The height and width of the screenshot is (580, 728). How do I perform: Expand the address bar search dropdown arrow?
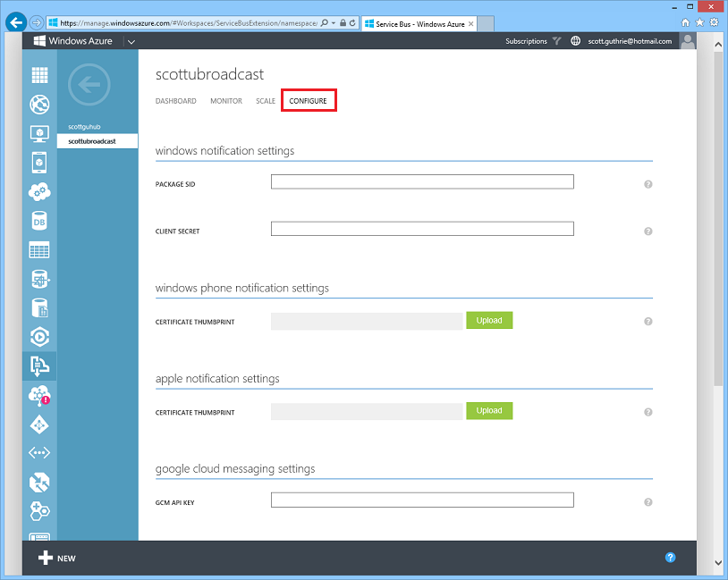[334, 23]
